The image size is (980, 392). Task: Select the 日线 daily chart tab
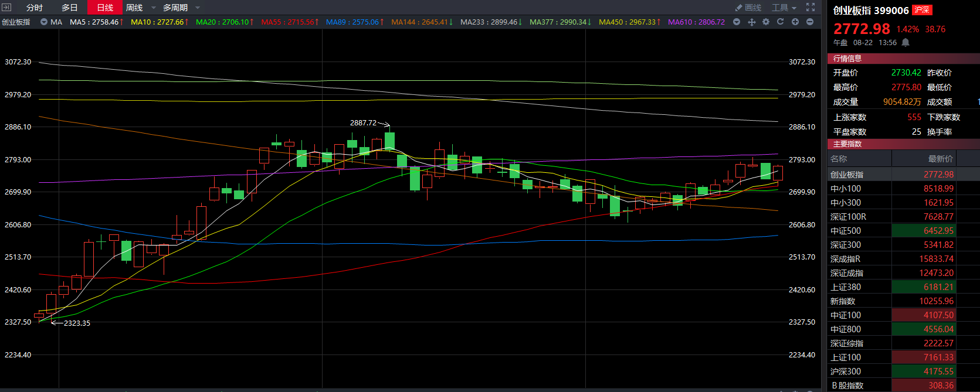pyautogui.click(x=105, y=8)
